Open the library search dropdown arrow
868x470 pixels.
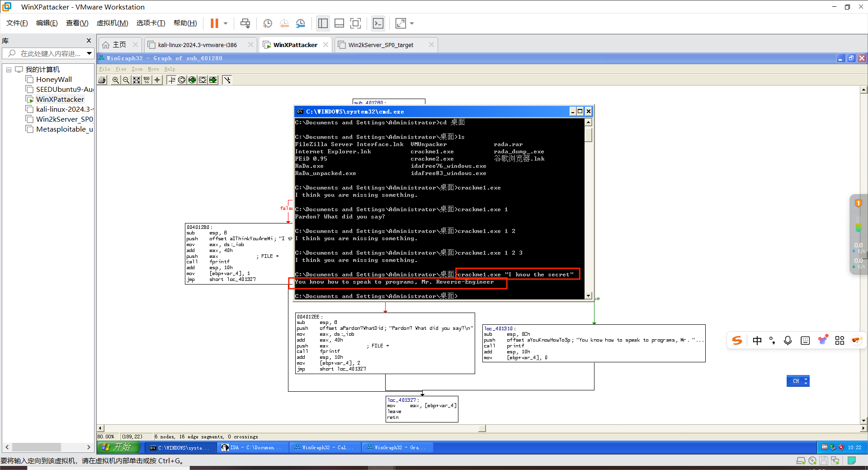[x=89, y=53]
